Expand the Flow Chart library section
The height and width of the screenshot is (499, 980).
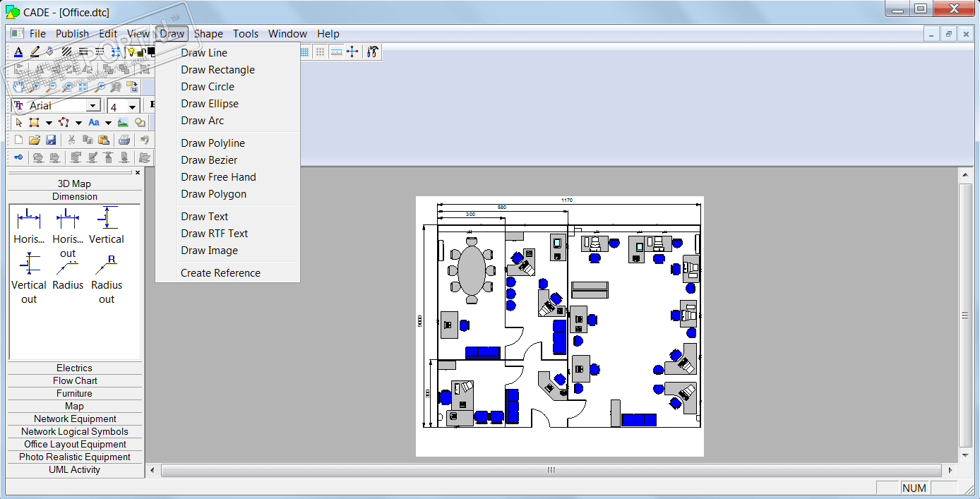coord(75,380)
